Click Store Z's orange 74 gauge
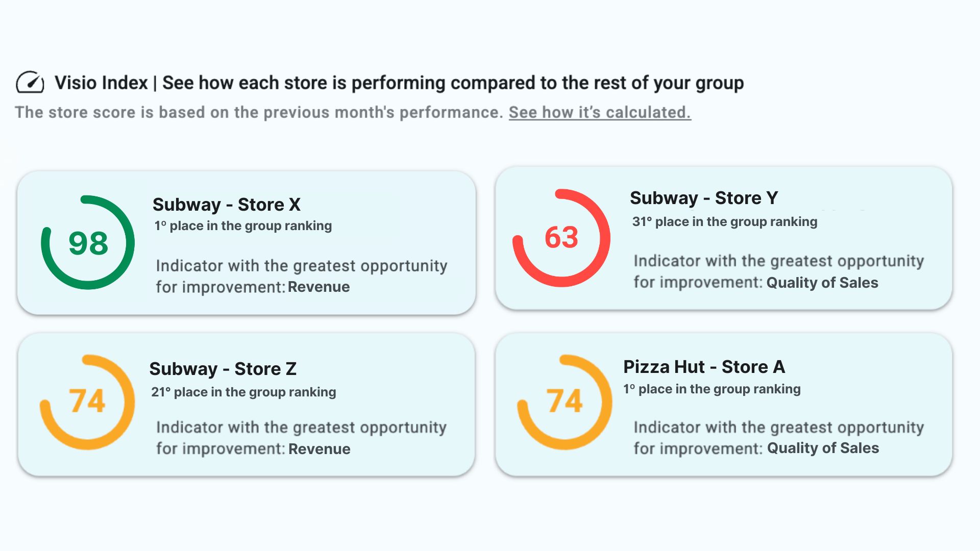 pos(87,402)
